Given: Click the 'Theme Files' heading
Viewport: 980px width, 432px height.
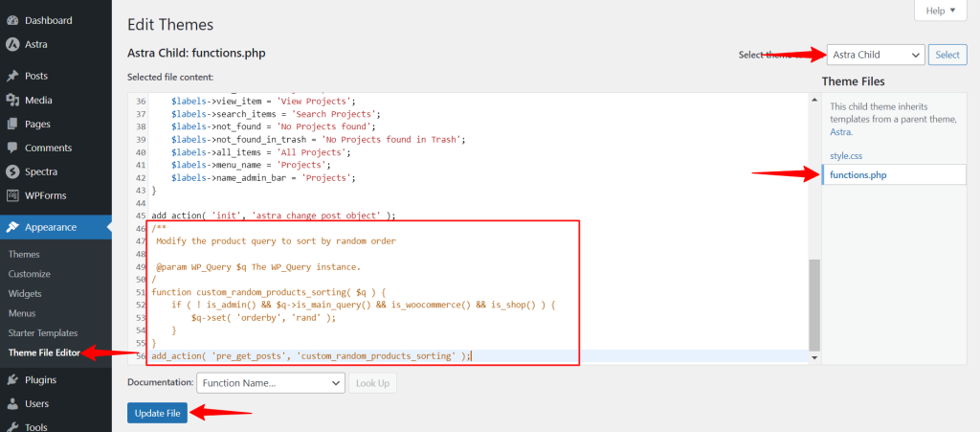Looking at the screenshot, I should tap(853, 82).
